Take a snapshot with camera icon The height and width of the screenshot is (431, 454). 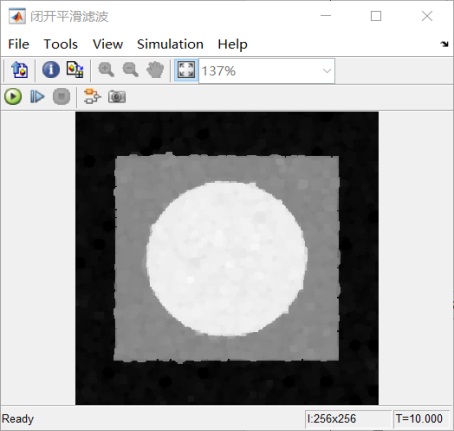pos(117,97)
